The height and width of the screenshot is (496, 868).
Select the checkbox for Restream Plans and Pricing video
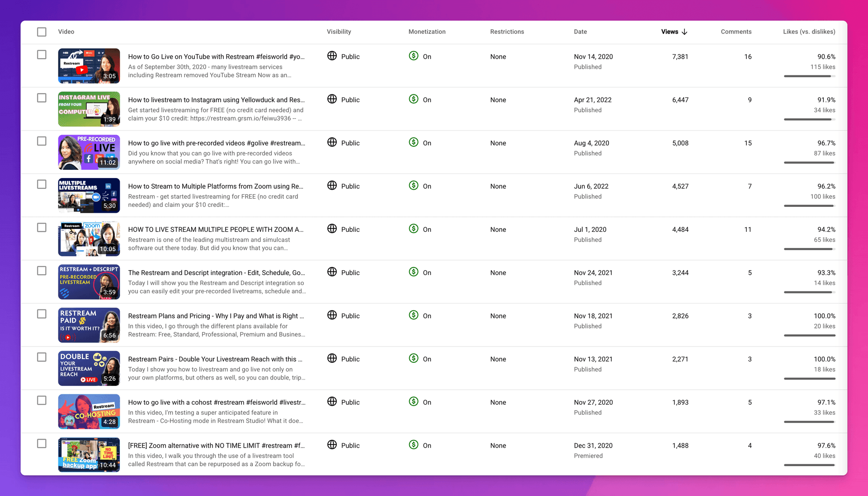tap(42, 314)
